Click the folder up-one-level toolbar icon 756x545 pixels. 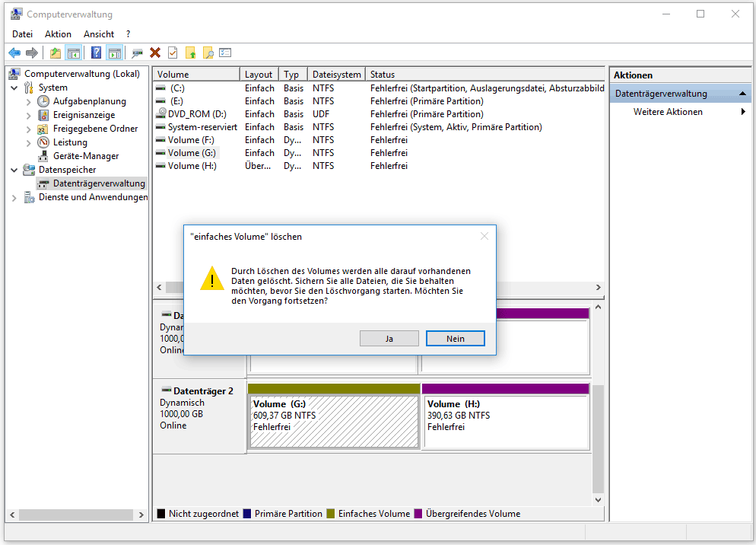pos(55,53)
